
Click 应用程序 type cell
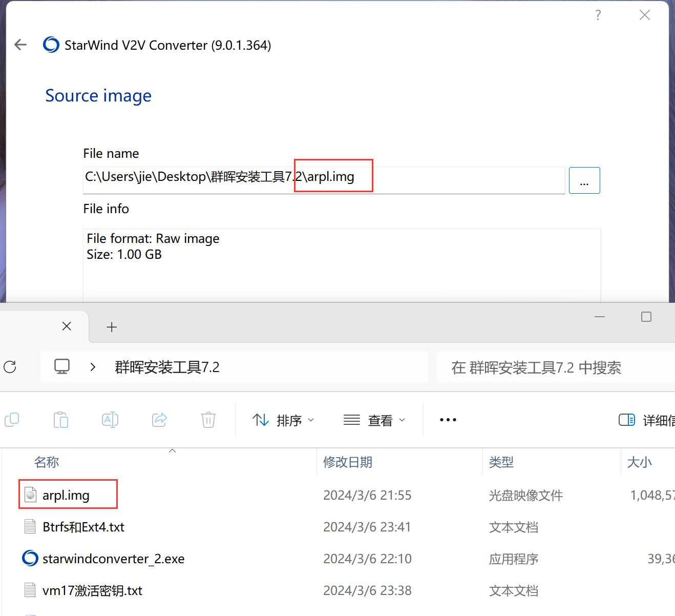pyautogui.click(x=514, y=559)
